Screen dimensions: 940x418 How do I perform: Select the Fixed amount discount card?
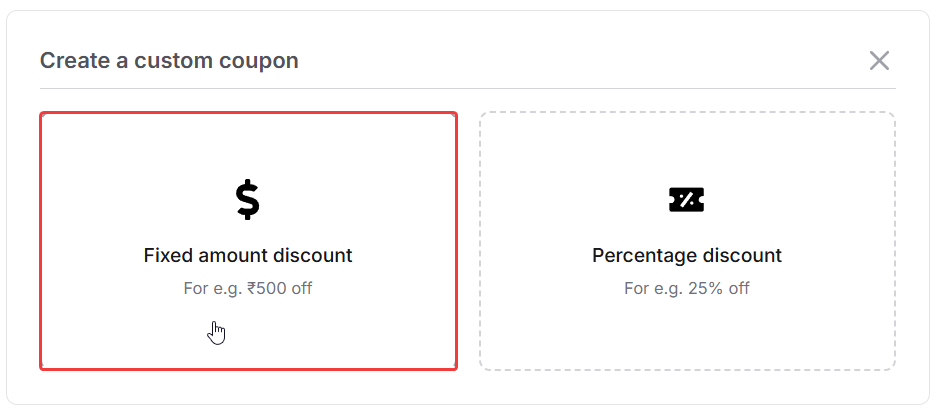coord(248,241)
